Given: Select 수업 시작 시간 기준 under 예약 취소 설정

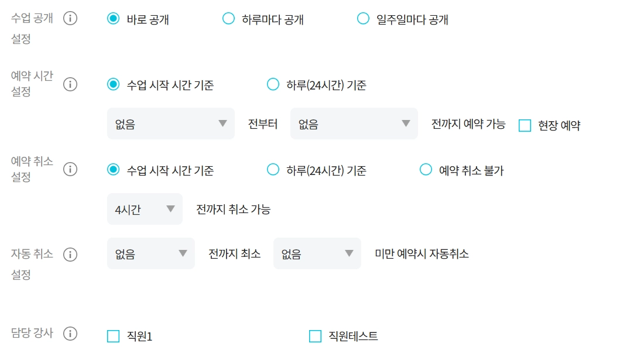Looking at the screenshot, I should point(113,170).
